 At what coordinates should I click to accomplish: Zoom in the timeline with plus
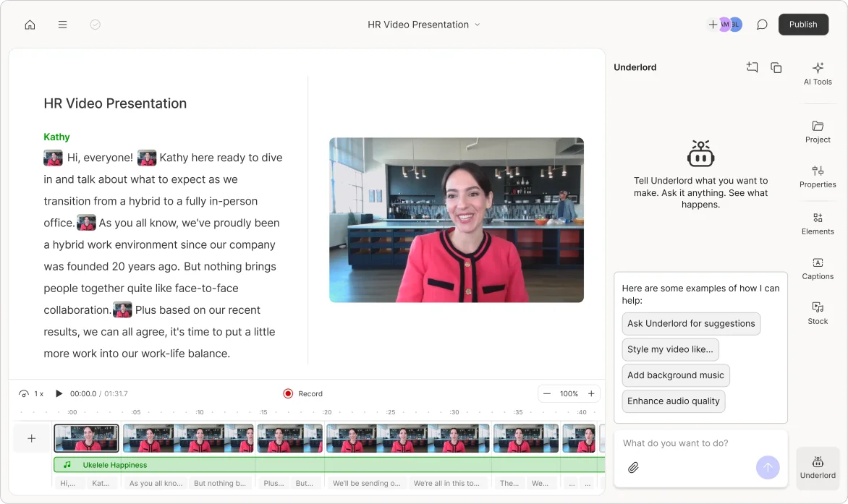(x=591, y=393)
